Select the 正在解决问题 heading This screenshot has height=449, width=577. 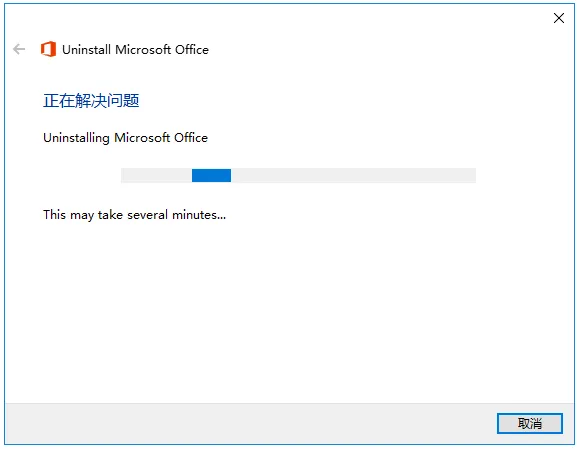(x=91, y=101)
